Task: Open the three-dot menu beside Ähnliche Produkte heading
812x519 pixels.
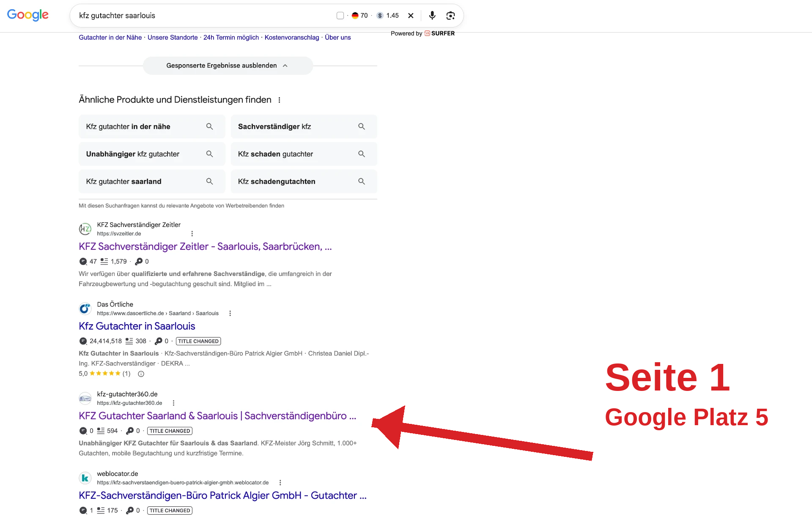Action: coord(279,100)
